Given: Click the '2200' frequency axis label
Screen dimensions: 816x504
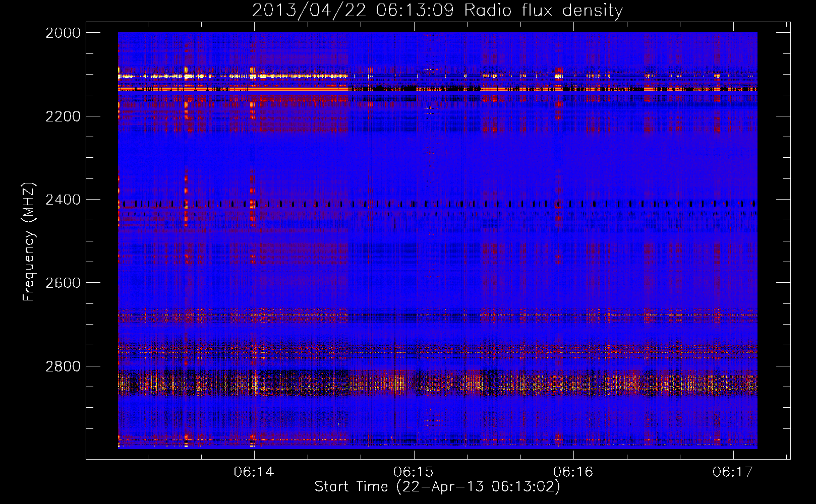Looking at the screenshot, I should point(63,116).
